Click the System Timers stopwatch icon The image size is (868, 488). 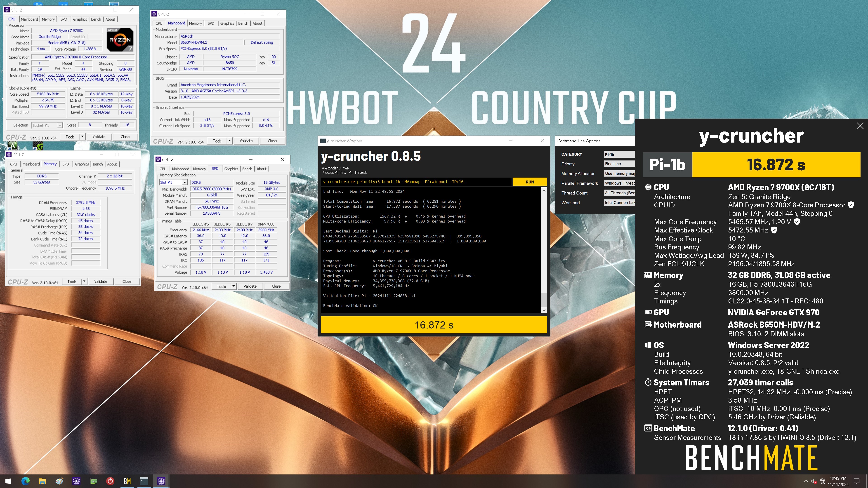pyautogui.click(x=648, y=382)
